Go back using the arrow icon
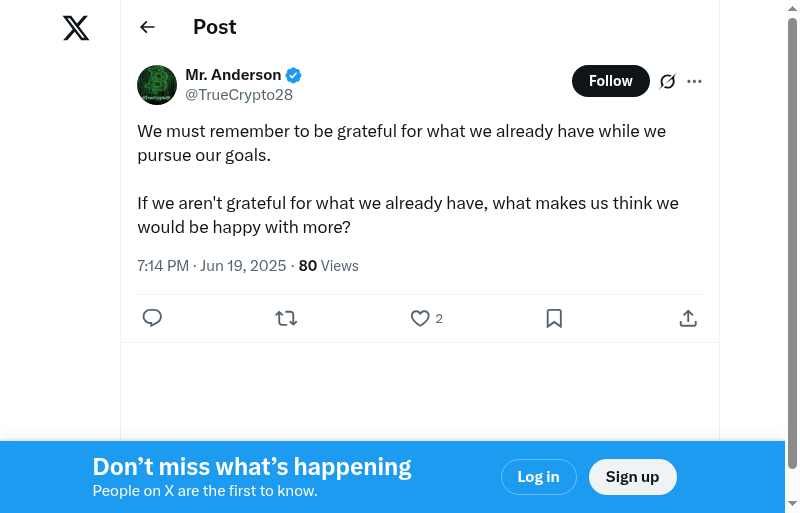 coord(147,27)
